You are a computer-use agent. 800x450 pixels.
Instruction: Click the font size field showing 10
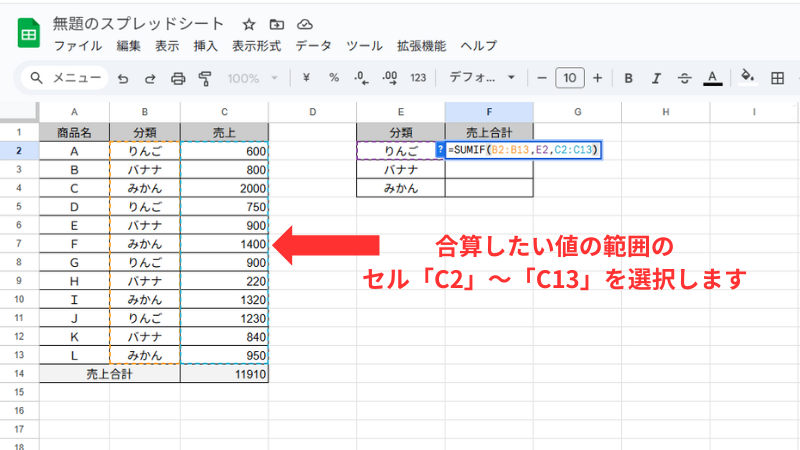pos(569,78)
